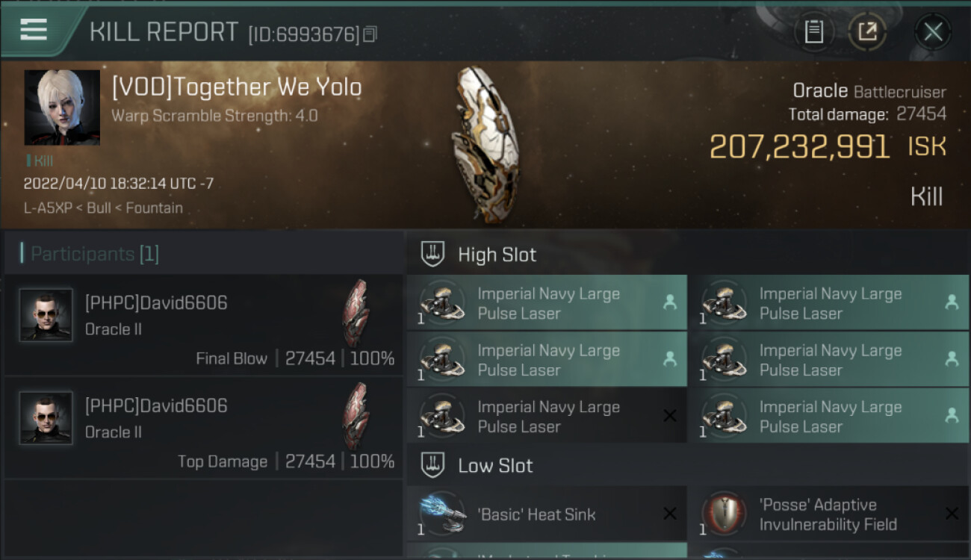
Task: Click the first Imperial Navy Pulse Laser icon
Action: pyautogui.click(x=441, y=303)
